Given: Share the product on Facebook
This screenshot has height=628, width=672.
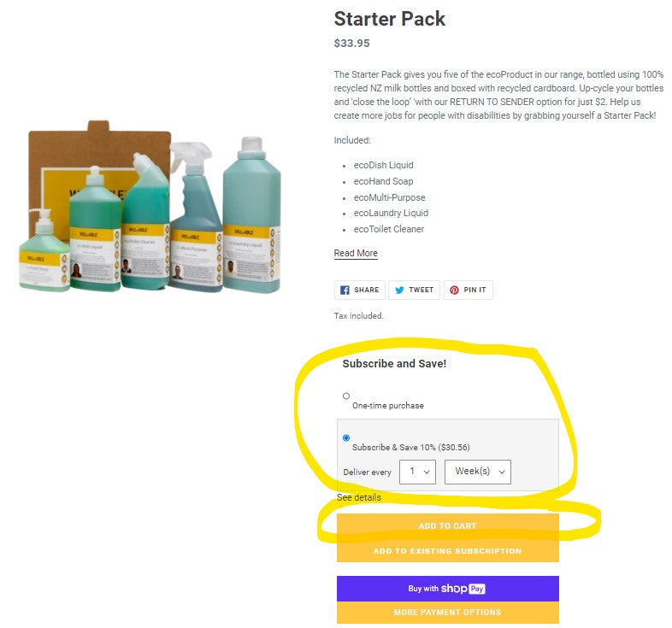Looking at the screenshot, I should click(360, 290).
